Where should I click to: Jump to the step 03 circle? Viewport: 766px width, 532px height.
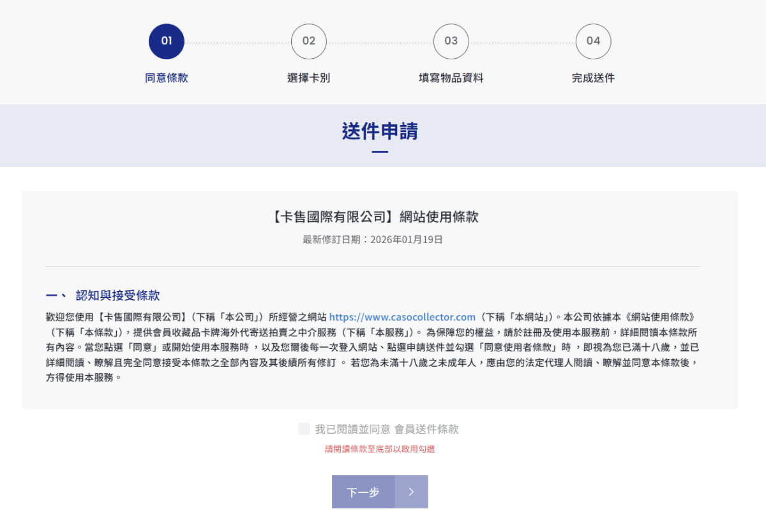click(x=451, y=41)
